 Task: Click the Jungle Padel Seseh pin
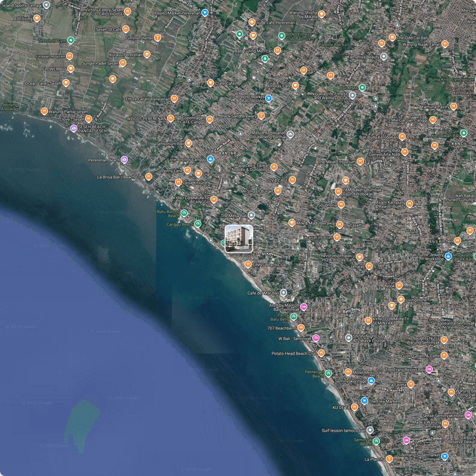[123, 63]
